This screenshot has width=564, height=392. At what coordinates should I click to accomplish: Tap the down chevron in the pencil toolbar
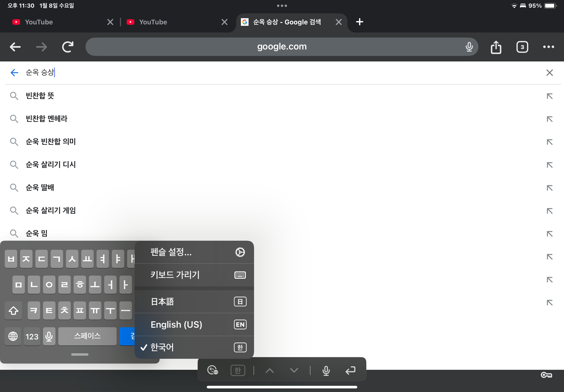[294, 370]
